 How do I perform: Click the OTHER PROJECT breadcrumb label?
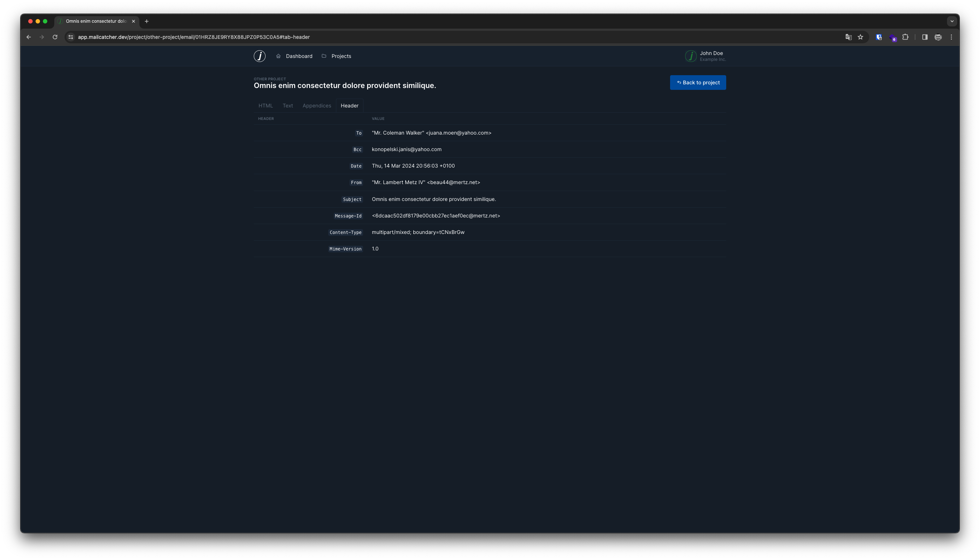click(270, 79)
